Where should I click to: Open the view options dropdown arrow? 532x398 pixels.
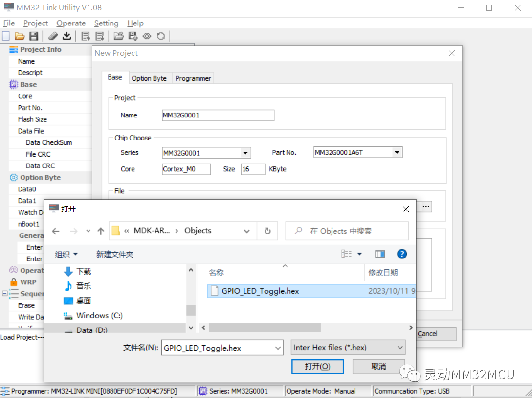click(x=360, y=254)
